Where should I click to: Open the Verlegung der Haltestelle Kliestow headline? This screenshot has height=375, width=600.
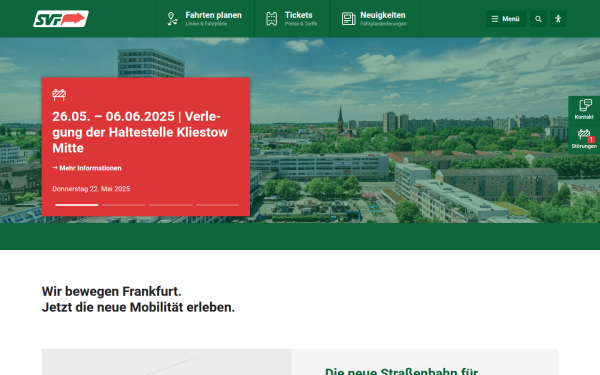140,132
